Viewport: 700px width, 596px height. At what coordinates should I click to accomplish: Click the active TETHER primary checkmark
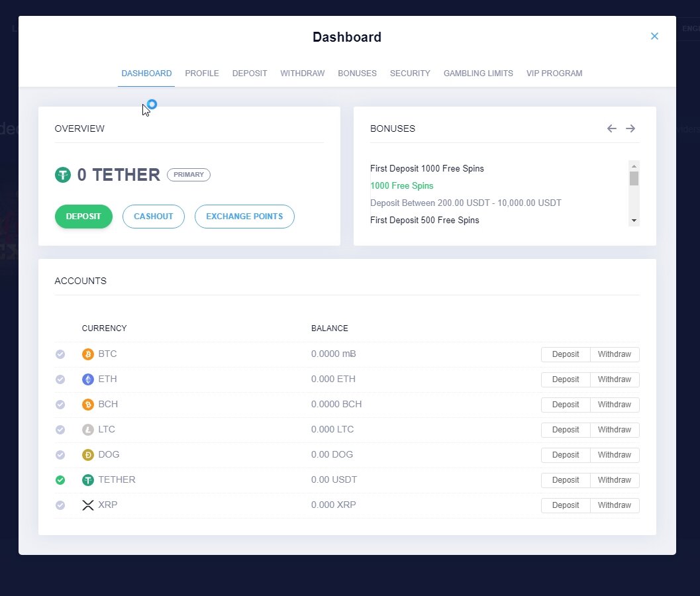pyautogui.click(x=60, y=480)
